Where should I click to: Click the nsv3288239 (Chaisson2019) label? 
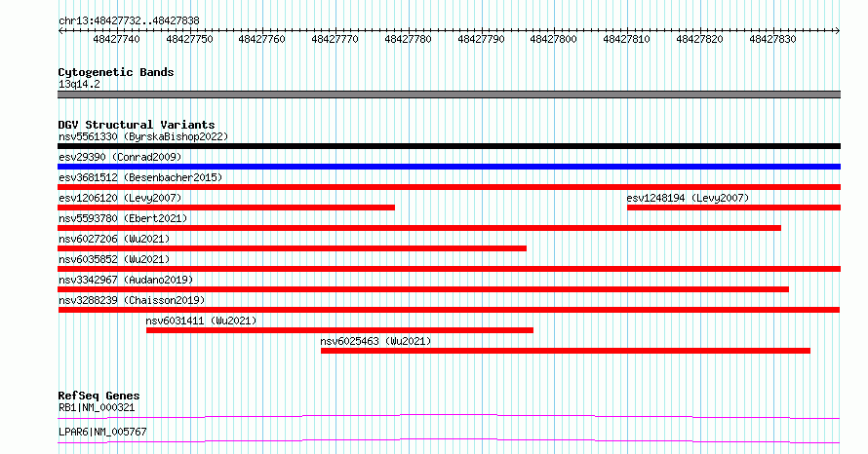coord(132,300)
